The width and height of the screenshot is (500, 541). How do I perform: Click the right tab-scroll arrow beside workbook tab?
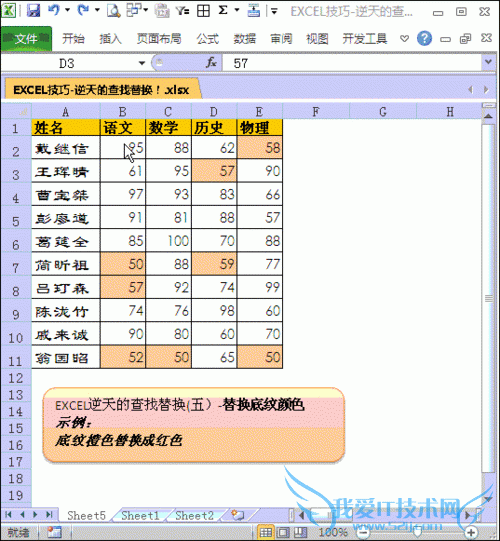coord(486,90)
